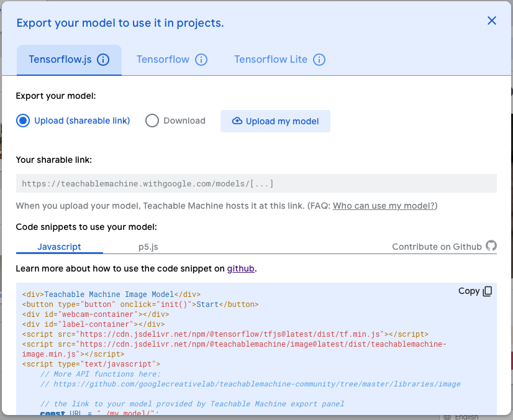Switch to the Tensorflow Lite tab

271,60
